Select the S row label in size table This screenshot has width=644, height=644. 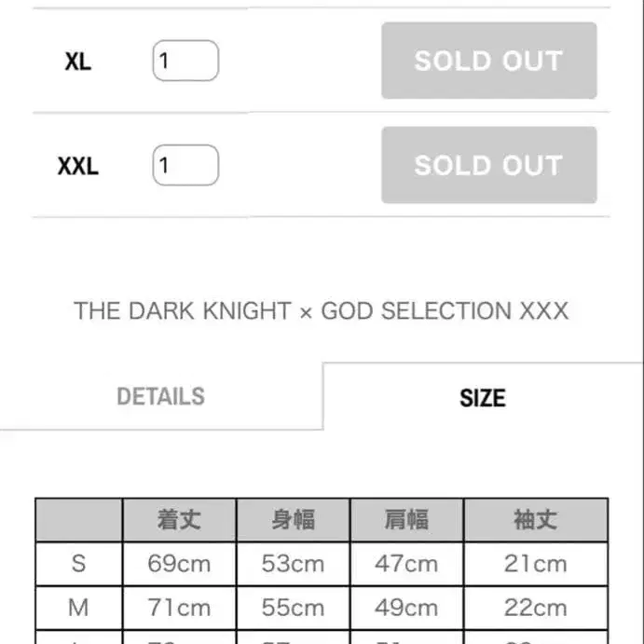point(79,563)
